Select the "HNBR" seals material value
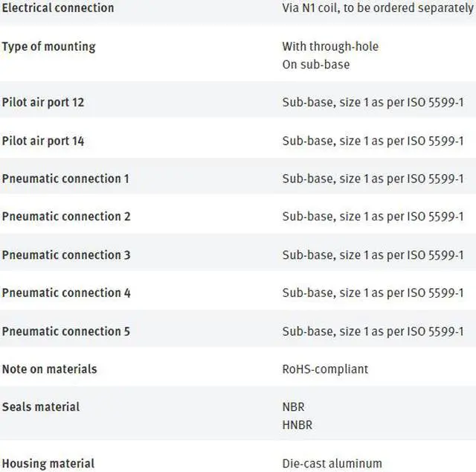476x472 pixels. [x=297, y=425]
